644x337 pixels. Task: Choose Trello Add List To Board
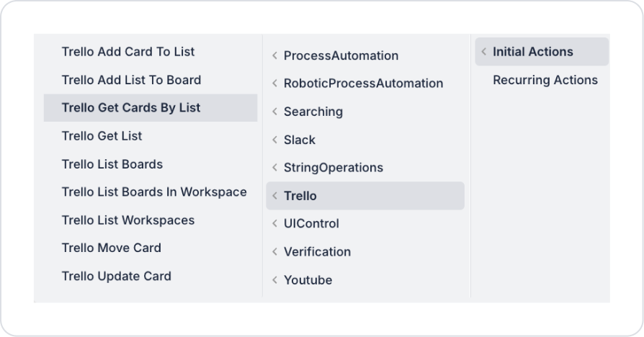[x=131, y=80]
